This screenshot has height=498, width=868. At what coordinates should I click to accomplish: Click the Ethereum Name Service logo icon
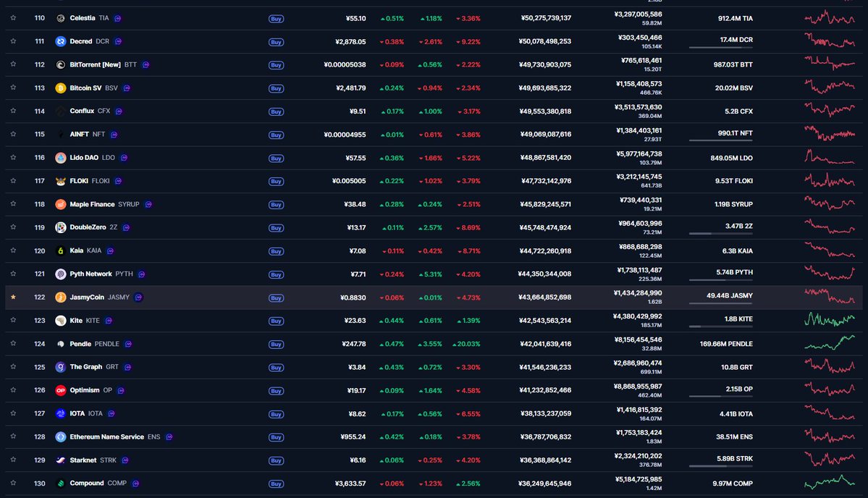(61, 436)
